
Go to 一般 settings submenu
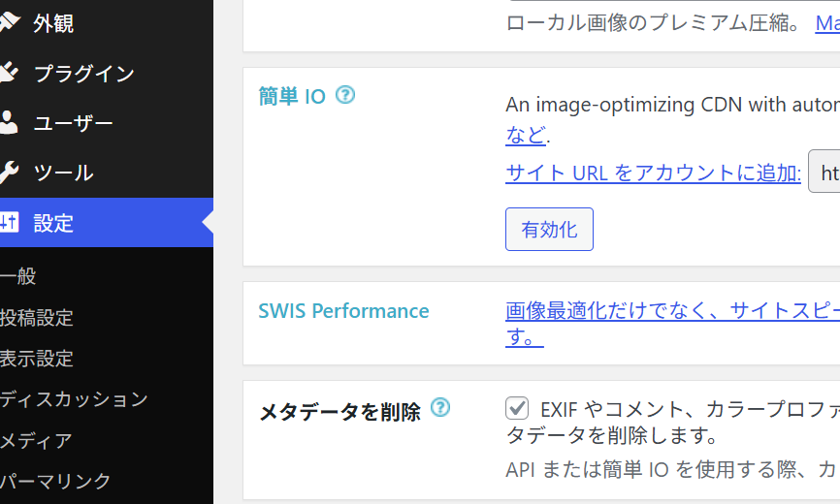18,276
